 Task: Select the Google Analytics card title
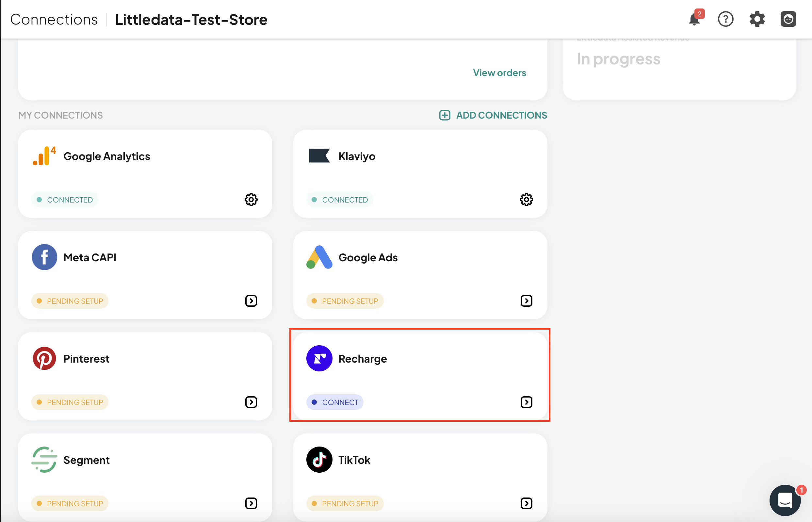pyautogui.click(x=107, y=156)
